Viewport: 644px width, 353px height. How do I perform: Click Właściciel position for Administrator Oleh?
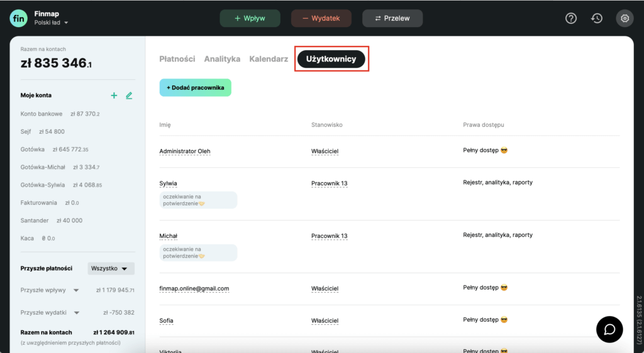325,151
